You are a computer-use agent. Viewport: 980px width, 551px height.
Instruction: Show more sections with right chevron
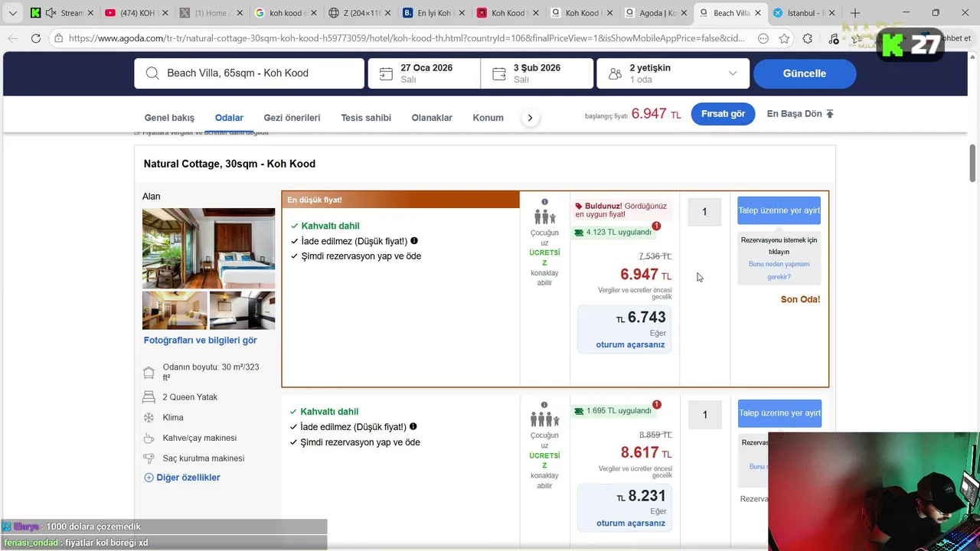tap(530, 118)
